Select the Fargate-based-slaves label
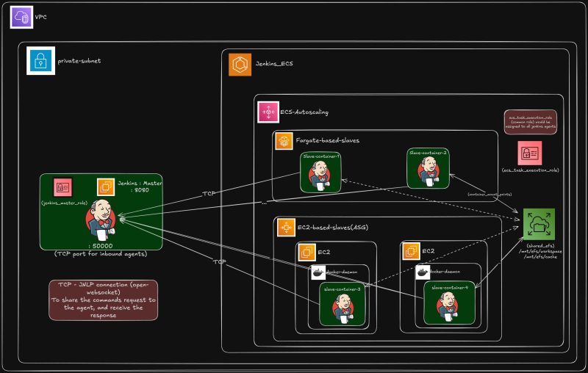 click(x=328, y=140)
